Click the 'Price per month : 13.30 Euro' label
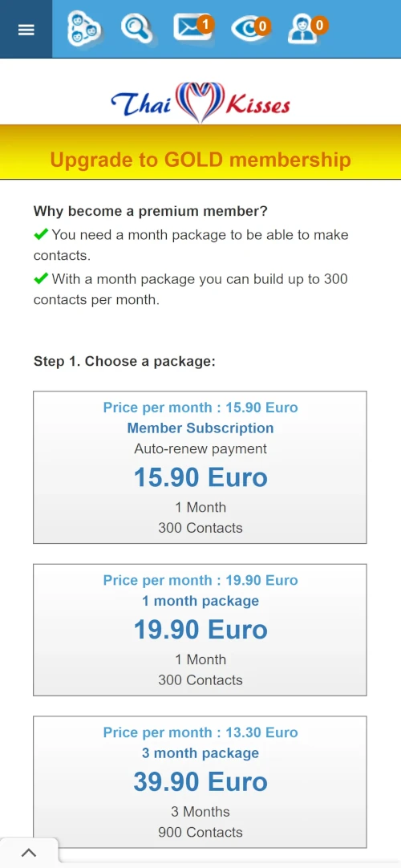 click(200, 733)
